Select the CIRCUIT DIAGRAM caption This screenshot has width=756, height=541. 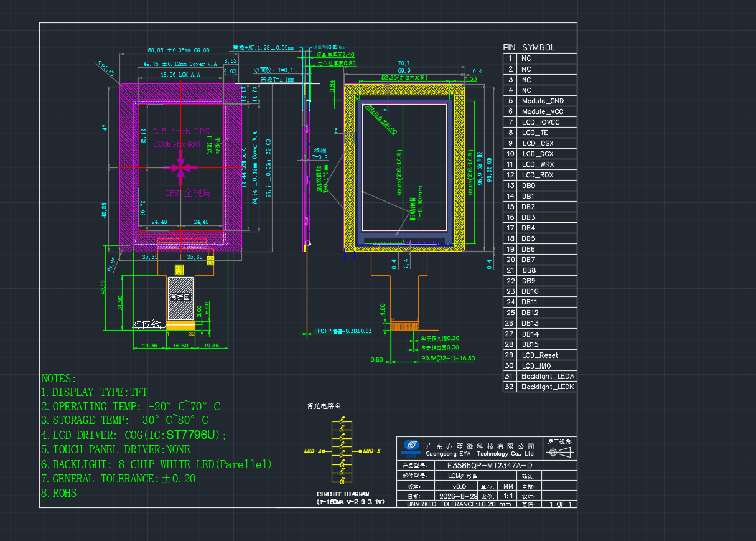[343, 494]
